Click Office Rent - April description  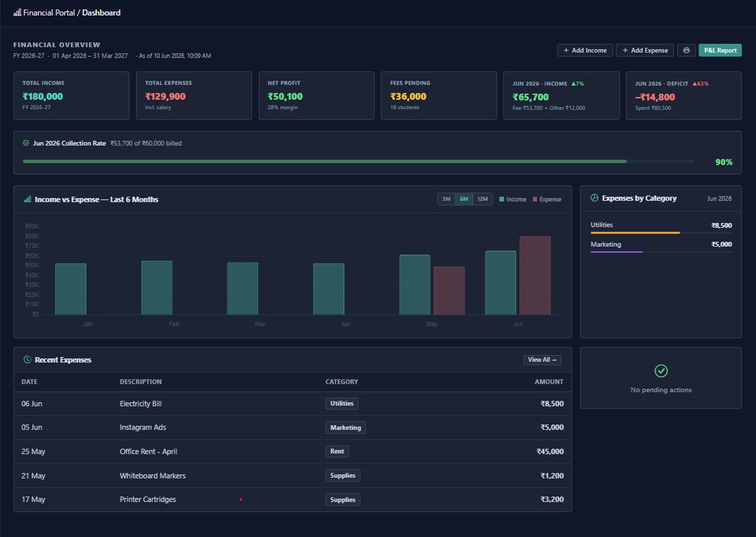point(148,451)
